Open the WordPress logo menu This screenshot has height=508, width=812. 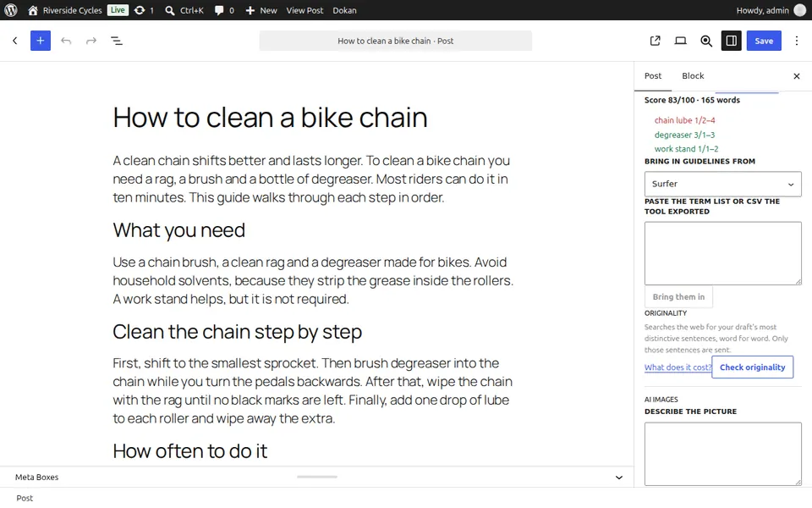pos(11,10)
